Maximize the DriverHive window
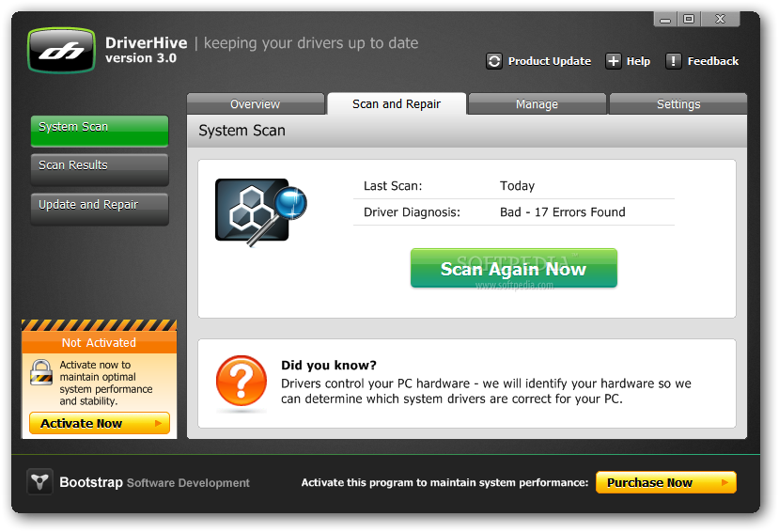 pyautogui.click(x=689, y=19)
